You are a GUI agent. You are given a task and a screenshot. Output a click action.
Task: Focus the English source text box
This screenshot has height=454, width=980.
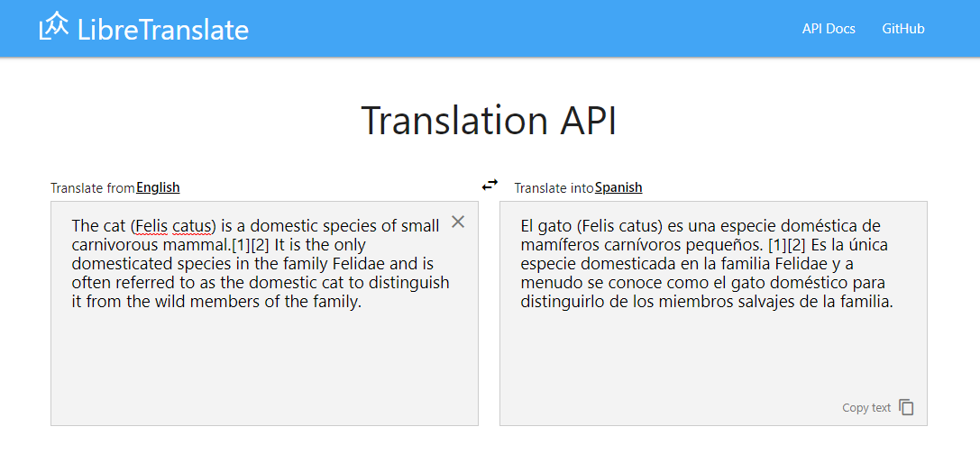point(263,360)
